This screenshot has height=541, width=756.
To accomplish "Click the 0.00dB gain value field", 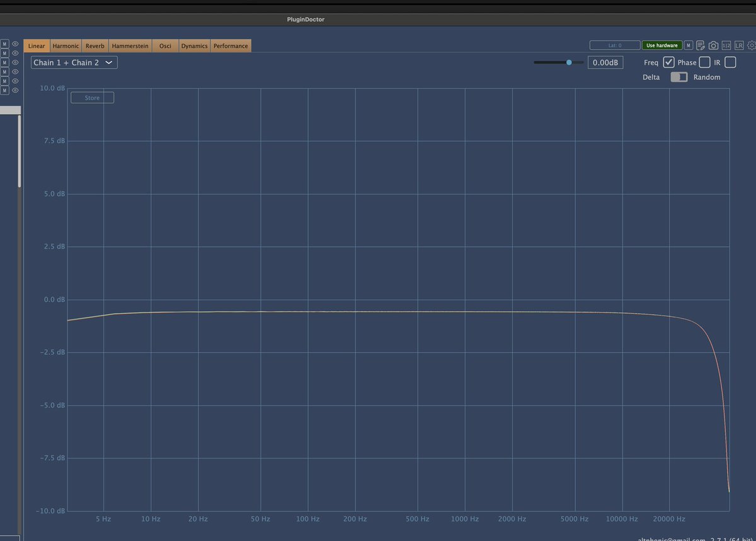I will (605, 62).
